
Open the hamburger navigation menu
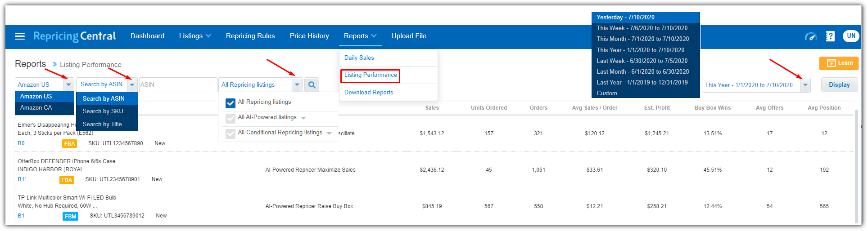click(x=20, y=36)
